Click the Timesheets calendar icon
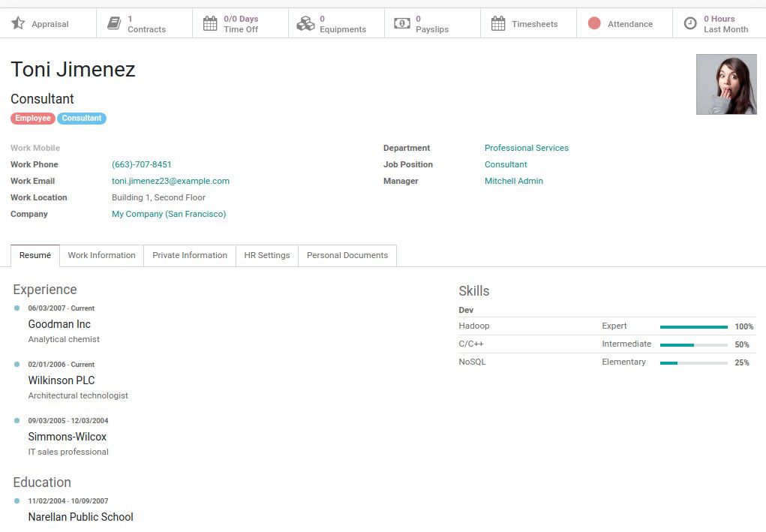This screenshot has height=532, width=766. coord(498,23)
